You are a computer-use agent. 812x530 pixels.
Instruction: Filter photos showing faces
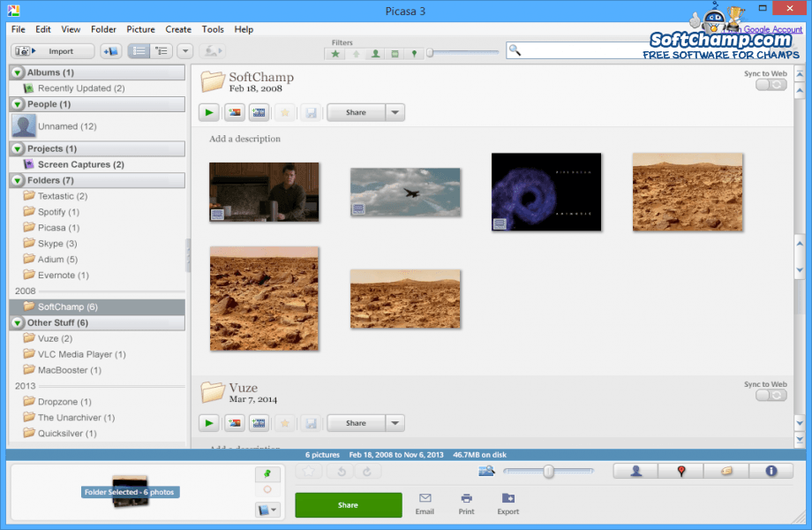375,53
